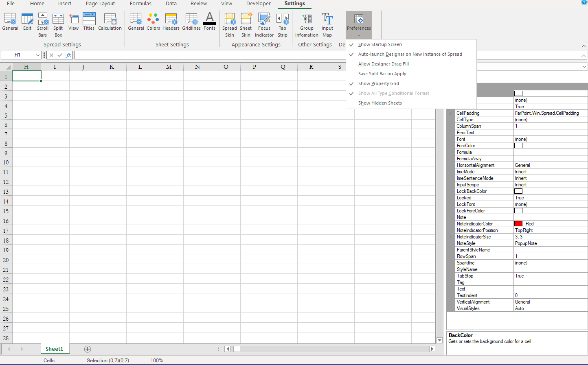Open Titles settings
This screenshot has height=365, width=588.
89,22
